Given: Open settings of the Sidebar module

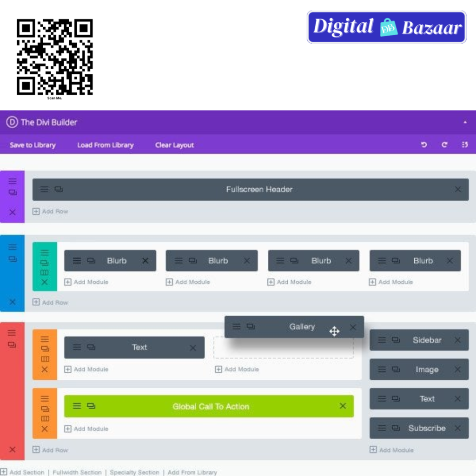Looking at the screenshot, I should tap(382, 340).
